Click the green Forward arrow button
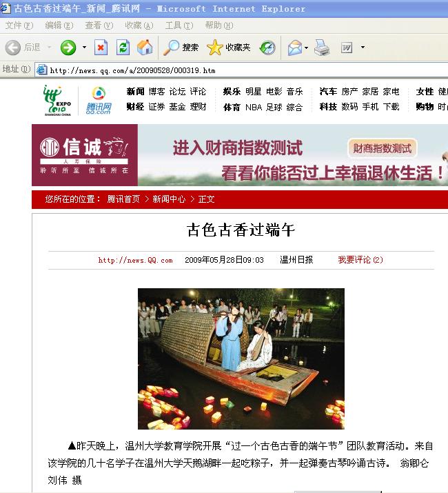The width and height of the screenshot is (448, 493). point(68,48)
